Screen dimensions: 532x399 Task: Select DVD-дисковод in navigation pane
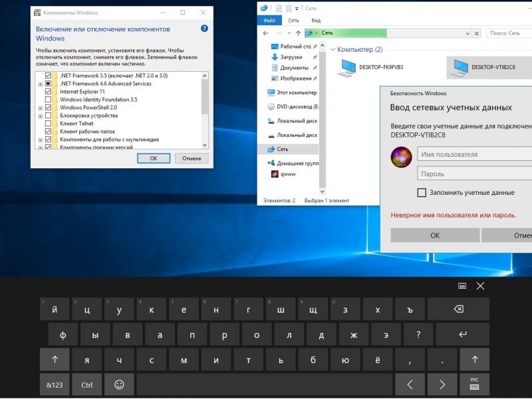tap(293, 106)
